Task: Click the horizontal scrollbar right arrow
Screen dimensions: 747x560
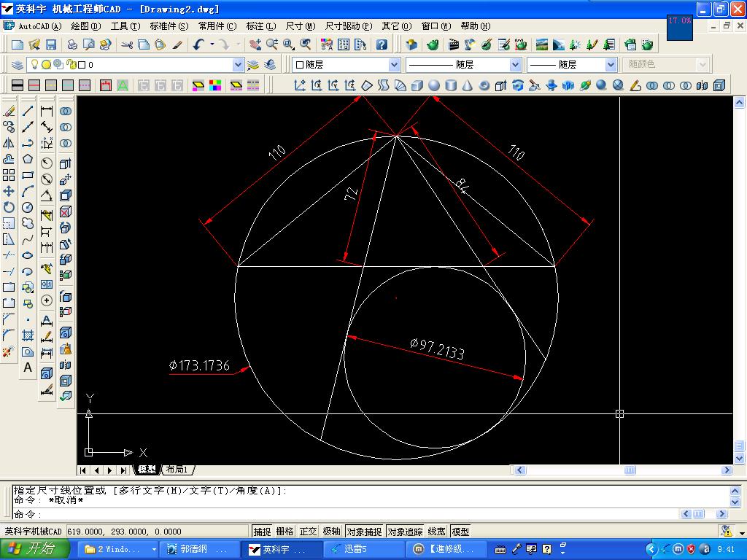Action: (x=727, y=470)
